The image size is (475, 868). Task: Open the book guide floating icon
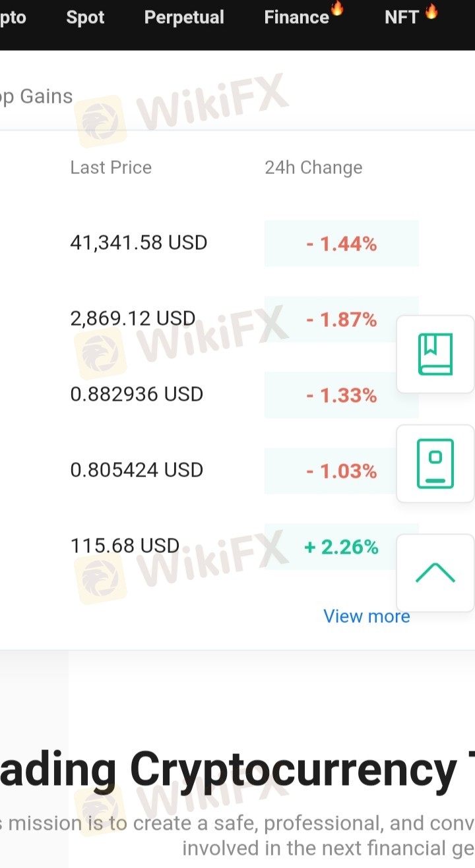point(435,355)
